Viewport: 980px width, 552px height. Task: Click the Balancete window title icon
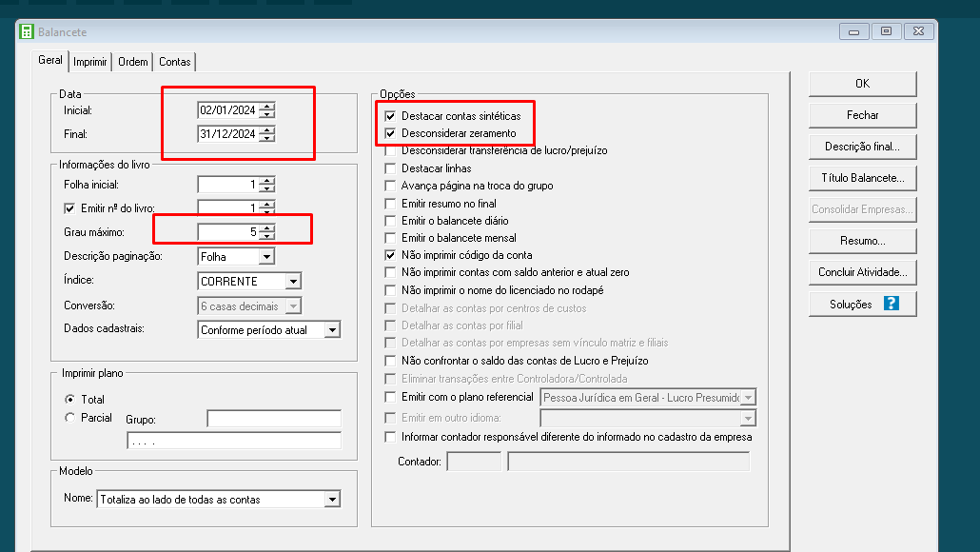(x=27, y=31)
